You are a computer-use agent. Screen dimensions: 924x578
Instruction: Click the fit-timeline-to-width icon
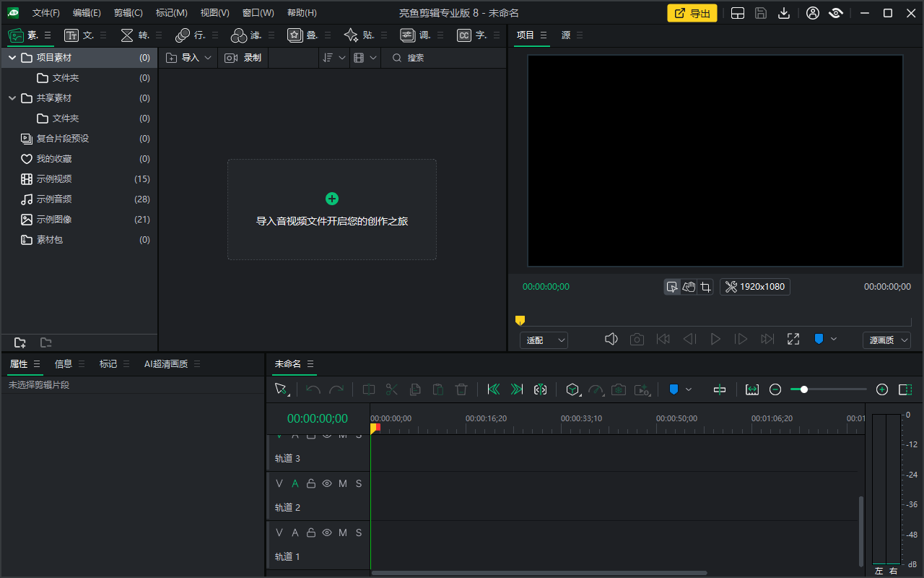coord(752,389)
